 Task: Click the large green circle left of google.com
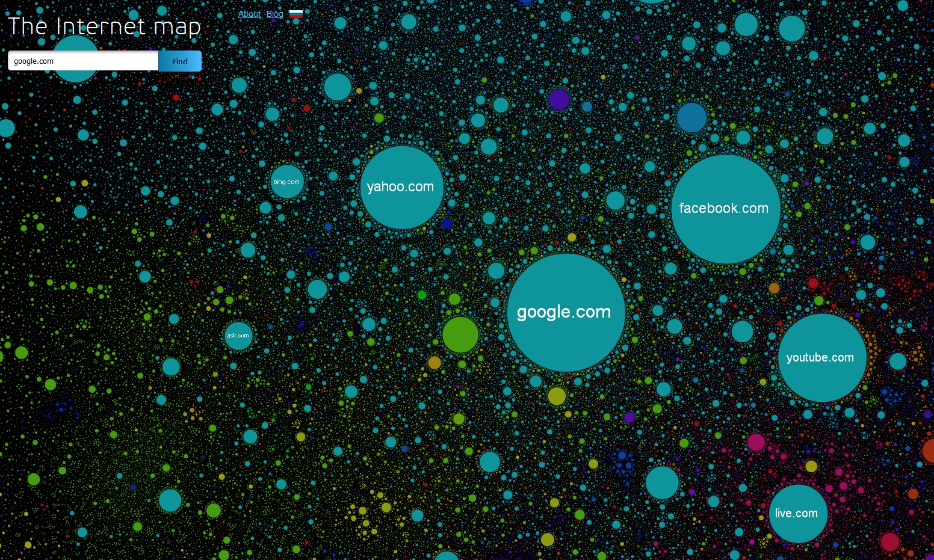(460, 334)
